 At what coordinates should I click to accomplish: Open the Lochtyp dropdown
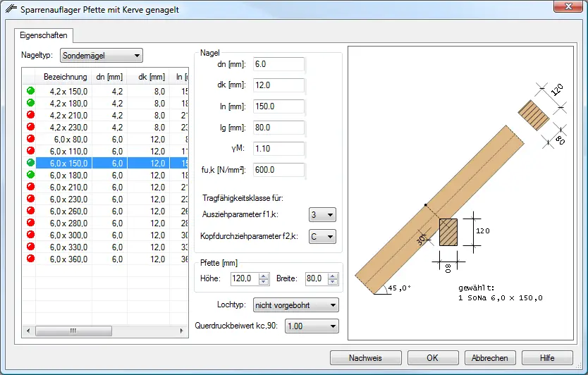296,305
